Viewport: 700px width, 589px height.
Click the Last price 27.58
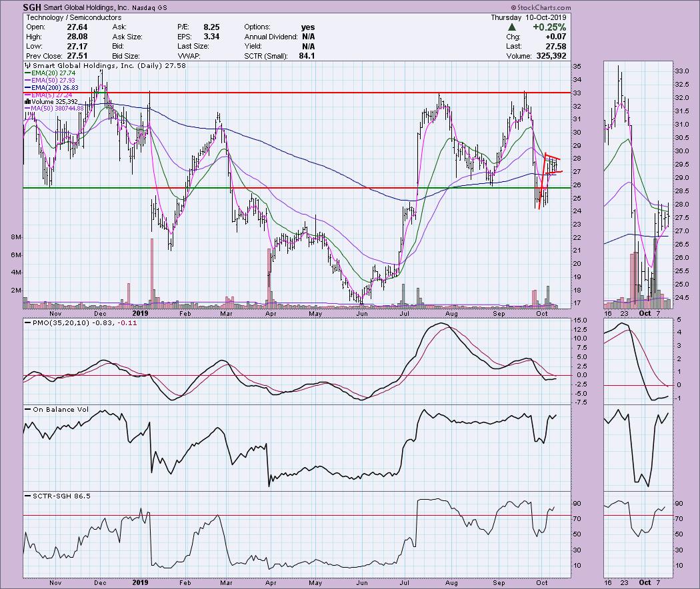[555, 47]
